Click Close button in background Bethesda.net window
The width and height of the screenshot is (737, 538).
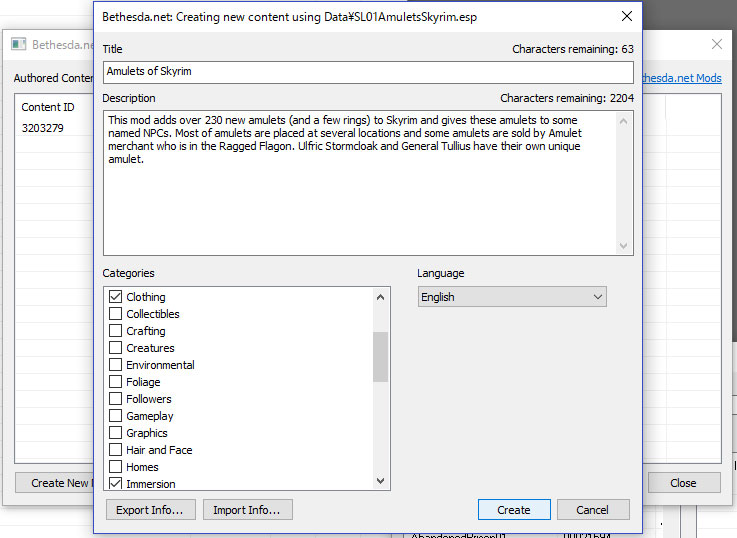pyautogui.click(x=684, y=483)
